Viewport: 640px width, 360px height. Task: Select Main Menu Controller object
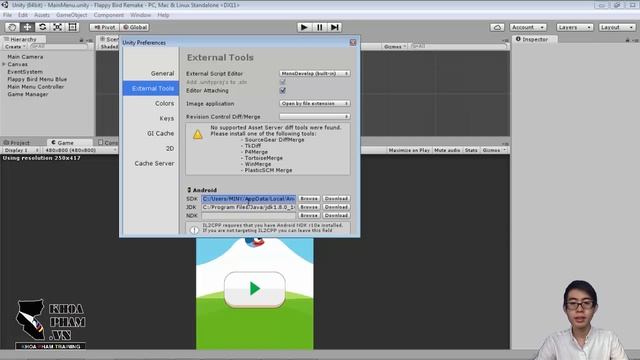coord(36,87)
